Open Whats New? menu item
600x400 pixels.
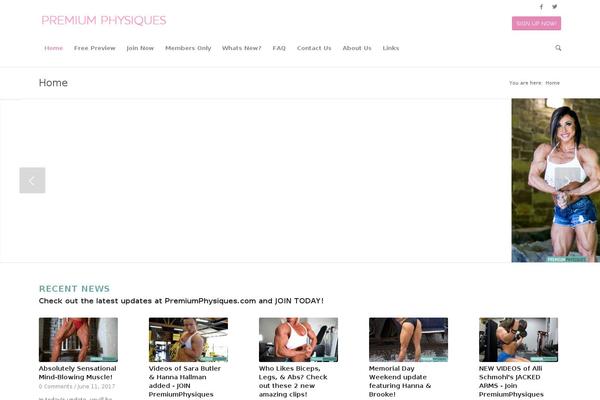click(x=241, y=48)
